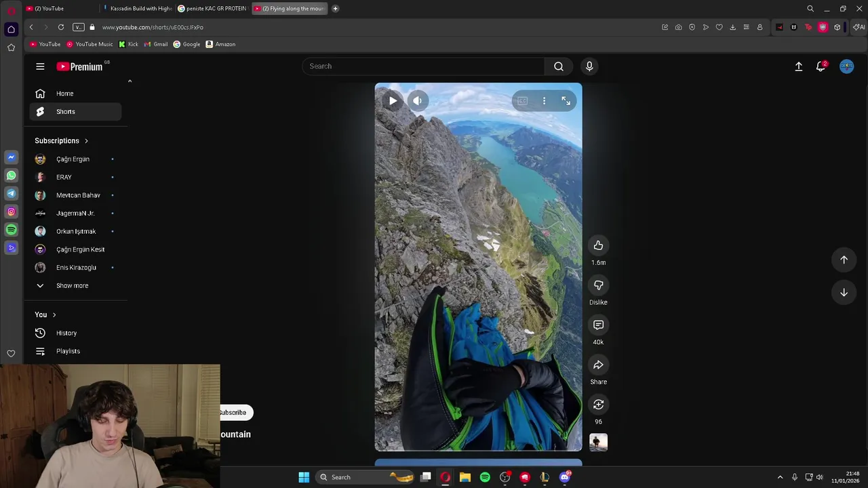Image resolution: width=868 pixels, height=488 pixels.
Task: Open the Gmail bookmark
Action: [x=156, y=44]
